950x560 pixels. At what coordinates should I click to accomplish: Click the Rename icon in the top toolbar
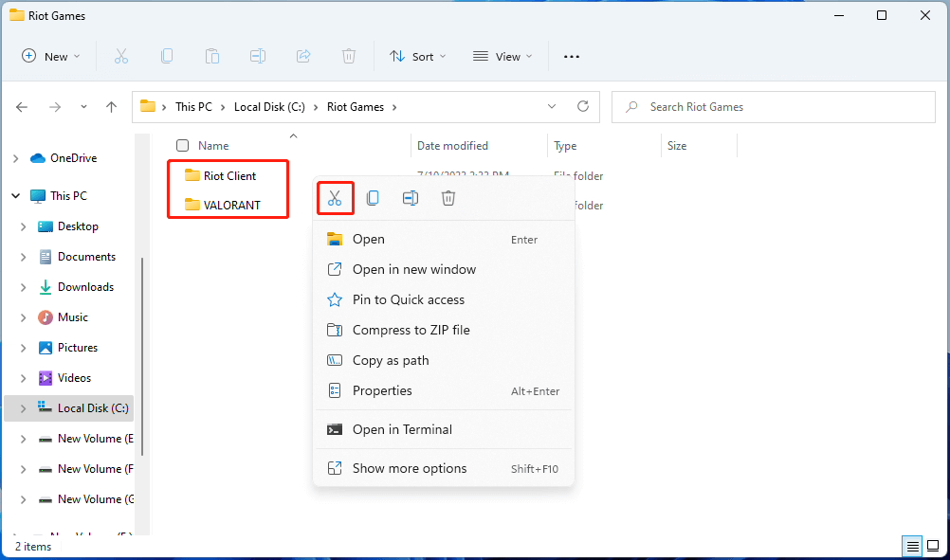pos(258,56)
